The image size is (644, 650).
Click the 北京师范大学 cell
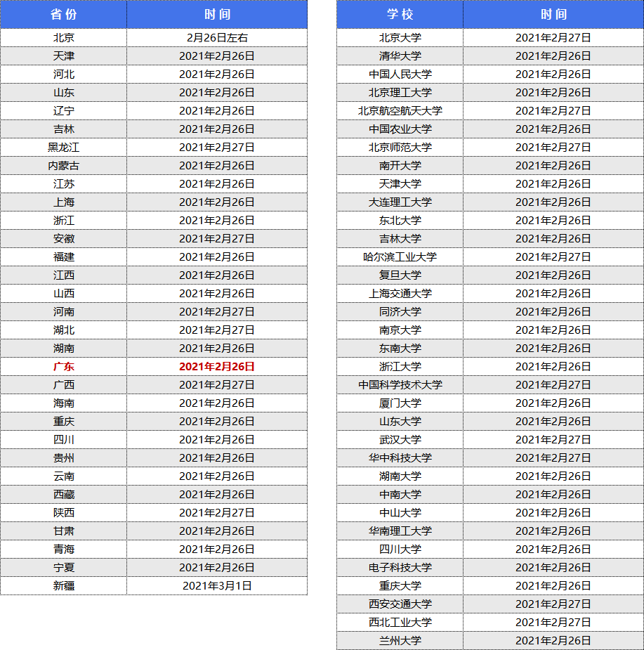[x=400, y=147]
